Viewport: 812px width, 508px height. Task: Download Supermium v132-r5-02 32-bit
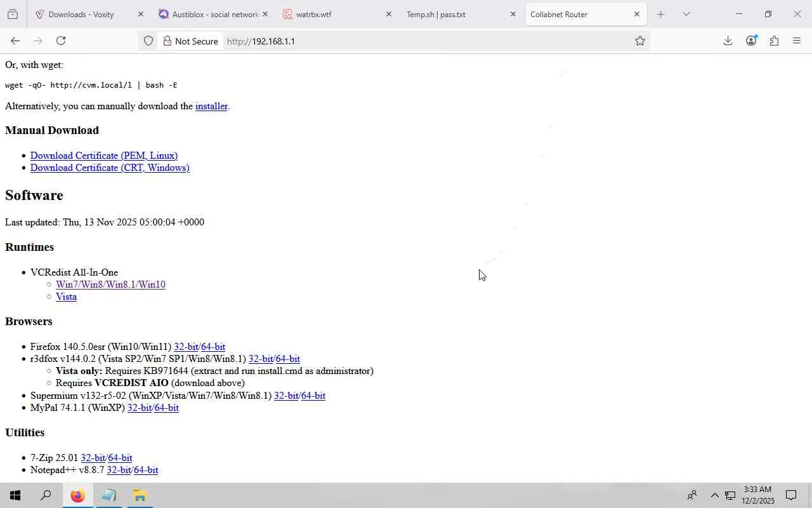click(286, 396)
